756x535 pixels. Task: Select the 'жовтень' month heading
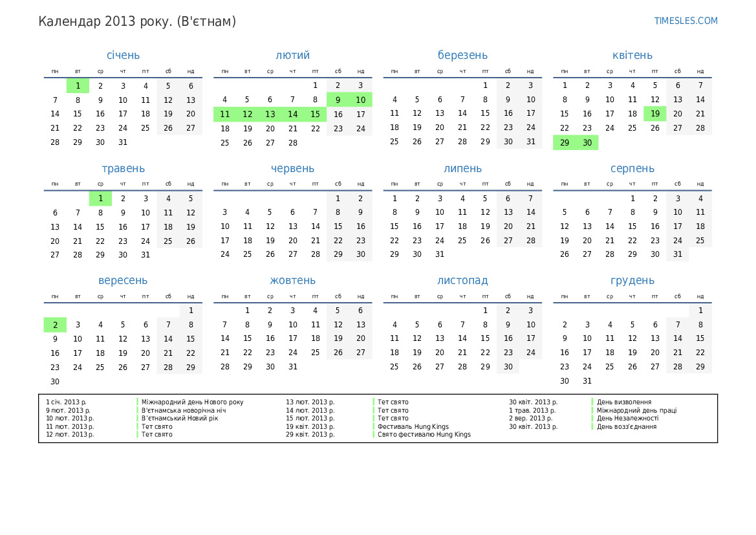coord(293,280)
